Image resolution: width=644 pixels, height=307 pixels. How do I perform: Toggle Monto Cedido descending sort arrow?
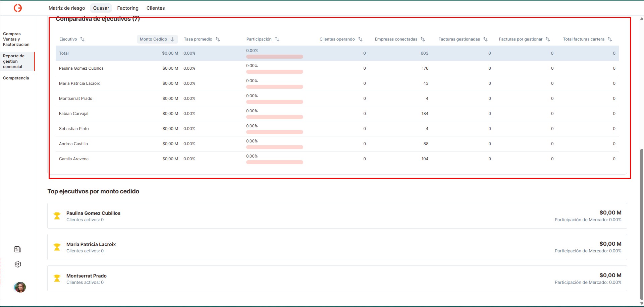pyautogui.click(x=172, y=39)
